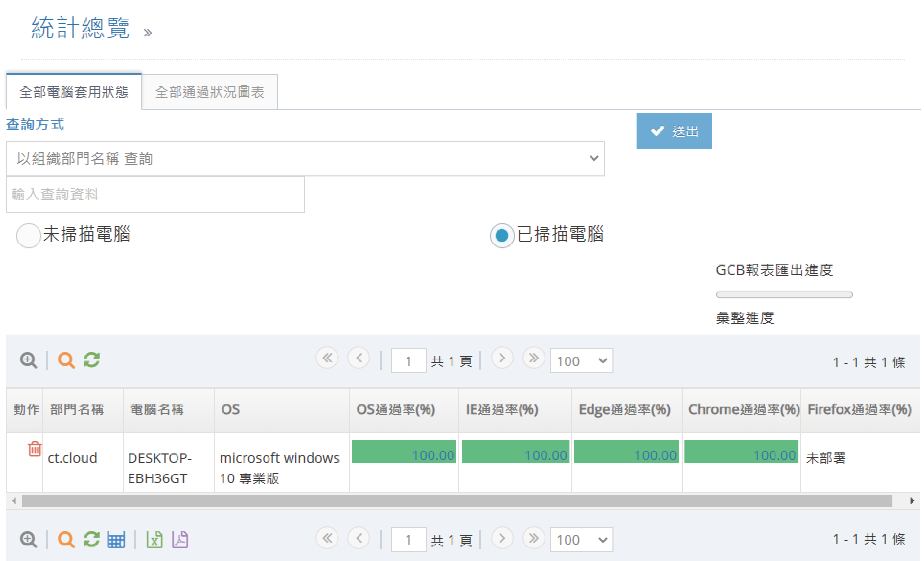This screenshot has width=924, height=561.
Task: Sort by the IE通過率(%) column header
Action: [515, 410]
